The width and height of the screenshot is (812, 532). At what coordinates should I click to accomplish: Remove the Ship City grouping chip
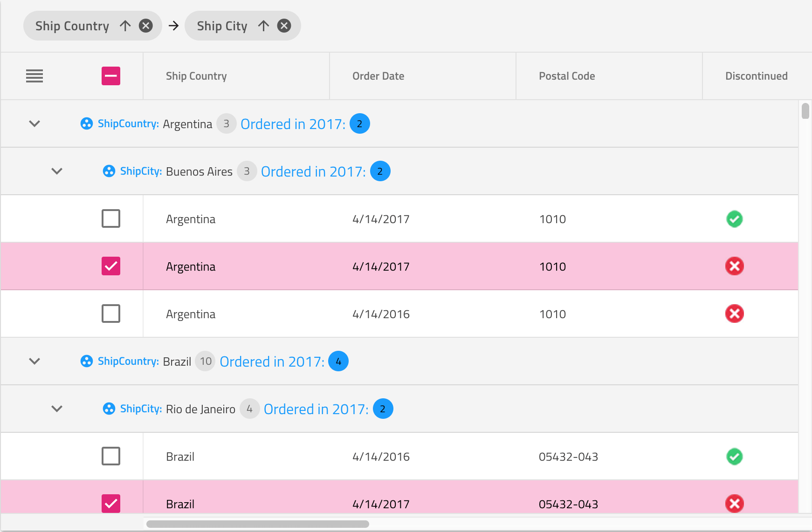tap(284, 26)
